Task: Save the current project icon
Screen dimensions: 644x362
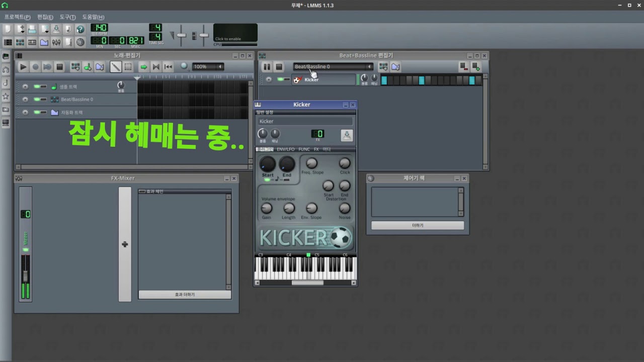Action: tap(56, 29)
